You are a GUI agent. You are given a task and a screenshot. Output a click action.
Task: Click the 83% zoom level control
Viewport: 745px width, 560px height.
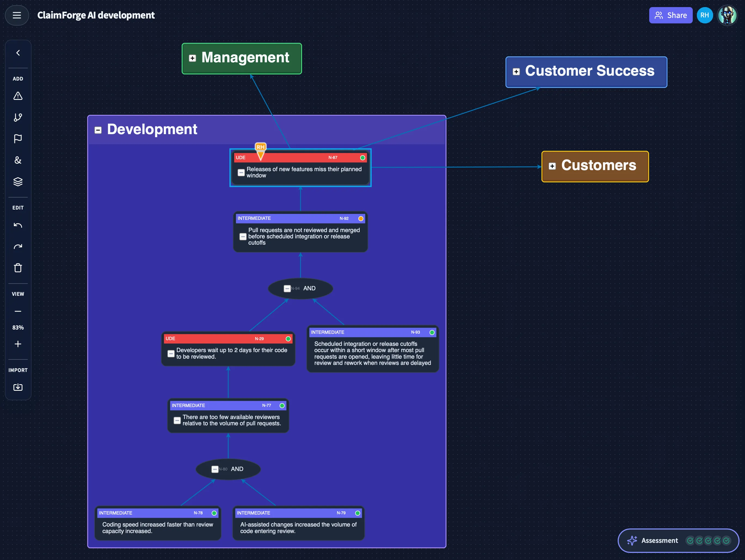tap(18, 327)
